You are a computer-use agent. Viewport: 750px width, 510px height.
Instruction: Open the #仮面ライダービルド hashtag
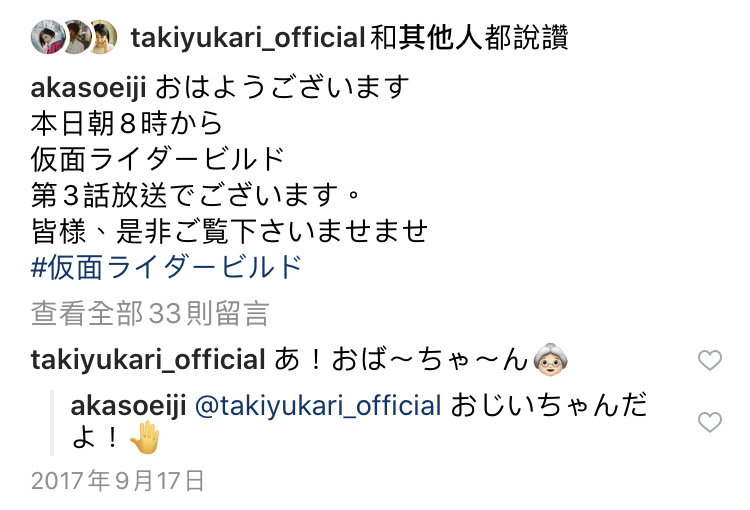point(166,267)
